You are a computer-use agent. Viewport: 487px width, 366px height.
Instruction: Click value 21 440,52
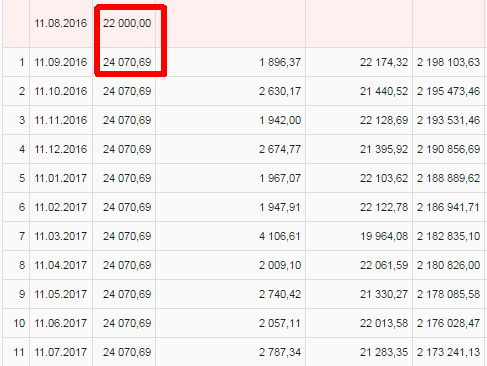[x=384, y=91]
